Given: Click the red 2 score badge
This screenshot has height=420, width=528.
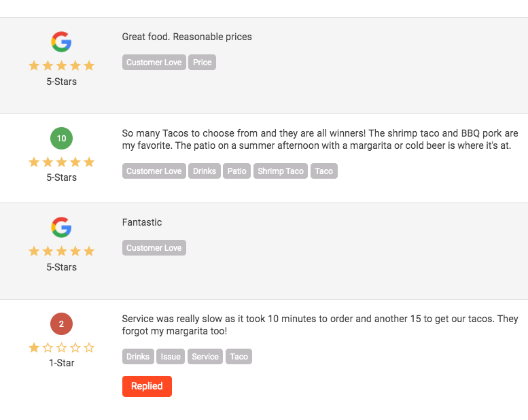Looking at the screenshot, I should tap(61, 323).
